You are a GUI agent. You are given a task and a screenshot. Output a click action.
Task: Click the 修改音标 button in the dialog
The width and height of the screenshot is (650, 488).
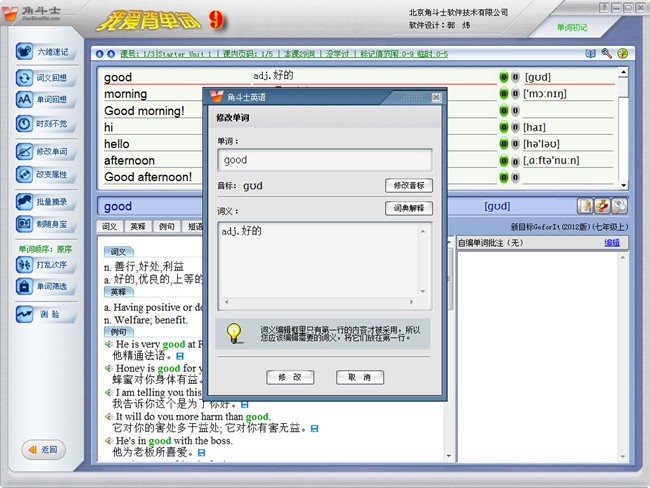[x=409, y=185]
